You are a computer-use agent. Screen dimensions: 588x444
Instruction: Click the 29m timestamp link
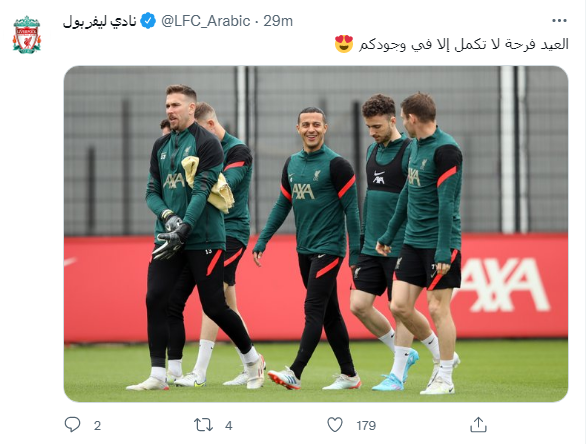click(x=278, y=21)
